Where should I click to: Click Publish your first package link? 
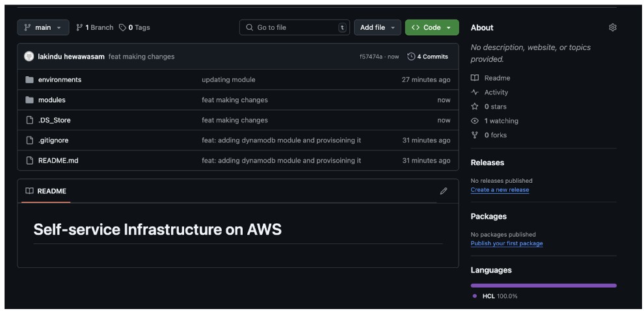pos(507,243)
